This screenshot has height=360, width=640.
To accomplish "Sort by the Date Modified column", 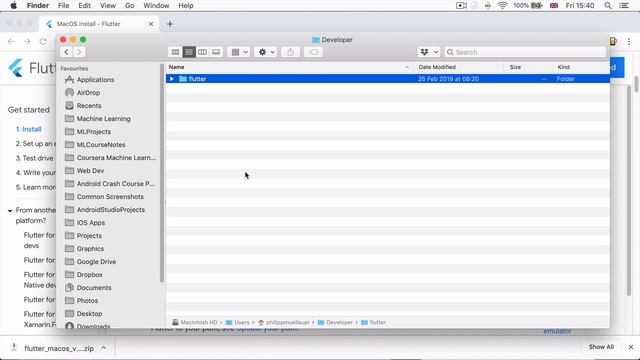I will point(437,67).
